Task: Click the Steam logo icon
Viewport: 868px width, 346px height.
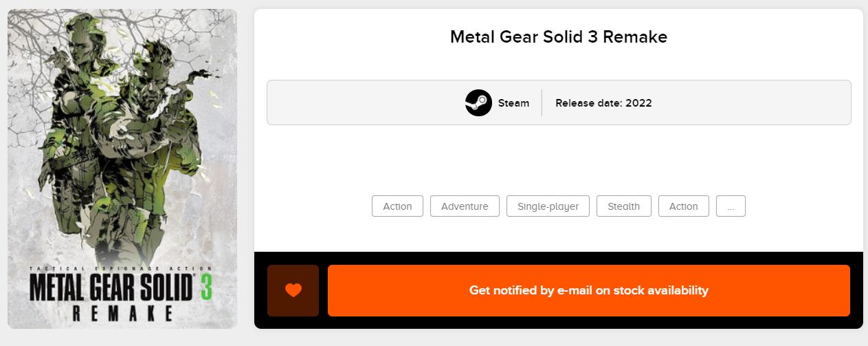Action: click(478, 103)
